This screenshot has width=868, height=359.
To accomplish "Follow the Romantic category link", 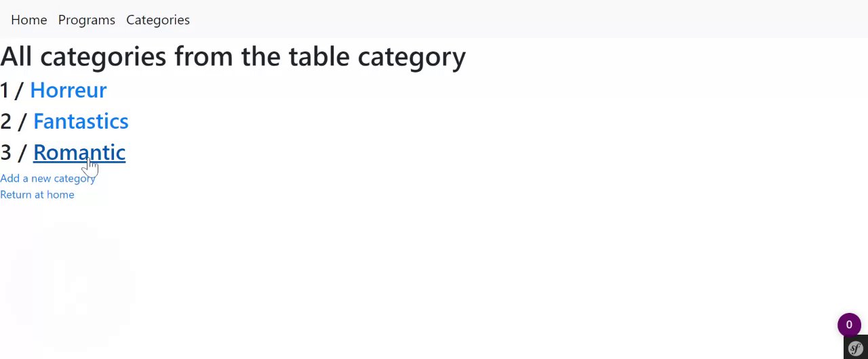I will click(x=79, y=152).
